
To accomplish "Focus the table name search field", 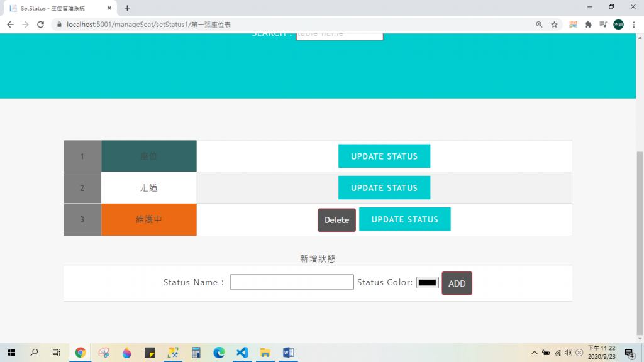I will 339,36.
